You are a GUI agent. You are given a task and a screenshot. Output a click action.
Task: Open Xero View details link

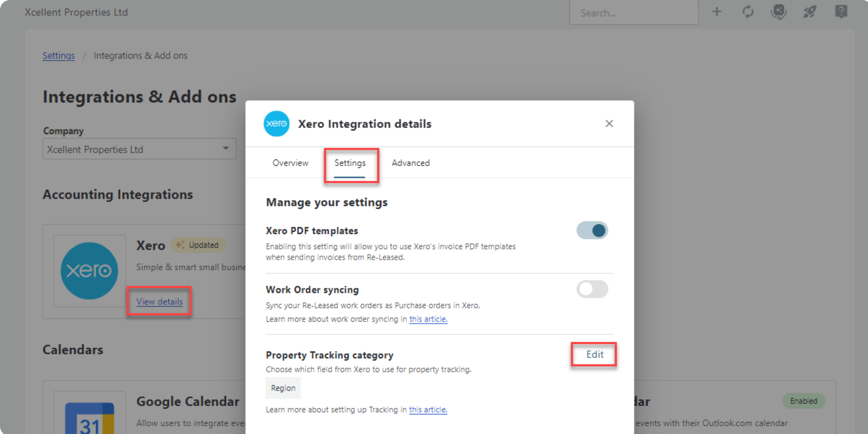coord(159,302)
